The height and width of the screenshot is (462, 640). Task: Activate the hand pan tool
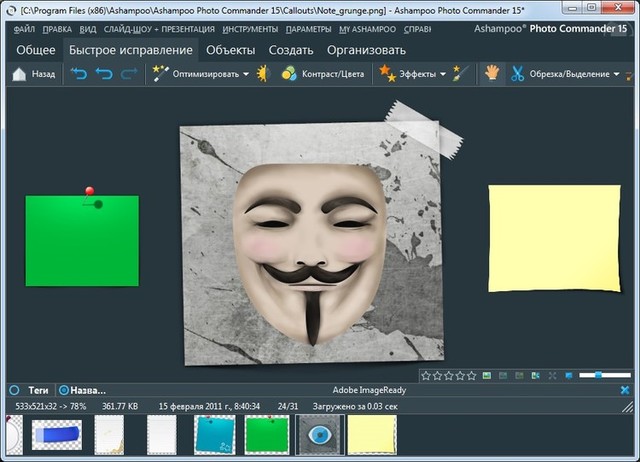[x=492, y=74]
